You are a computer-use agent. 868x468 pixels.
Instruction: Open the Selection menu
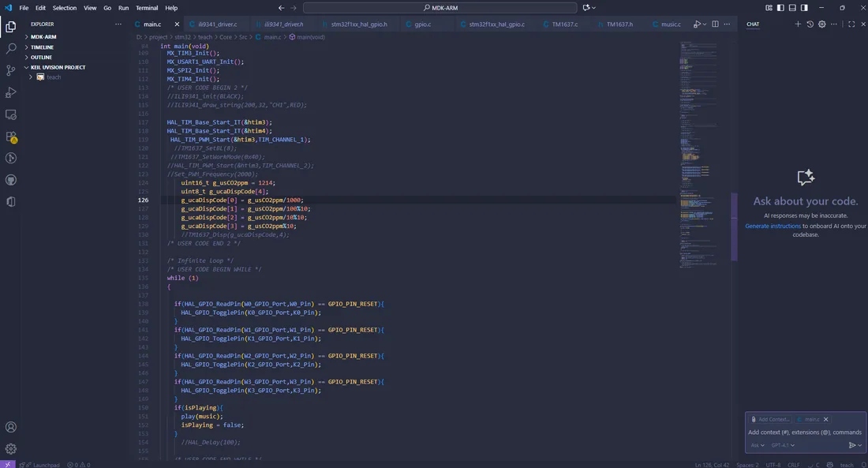[64, 8]
